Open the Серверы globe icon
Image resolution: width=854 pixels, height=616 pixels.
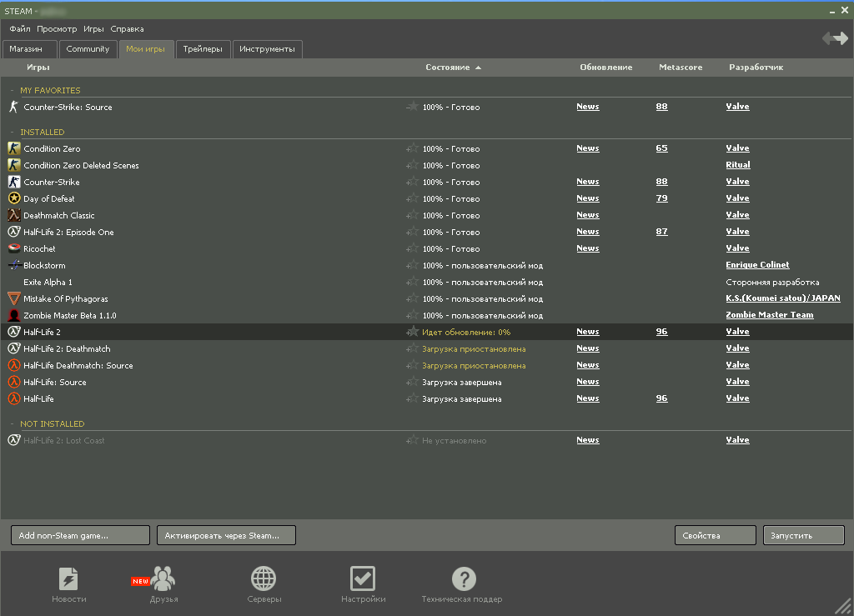264,578
